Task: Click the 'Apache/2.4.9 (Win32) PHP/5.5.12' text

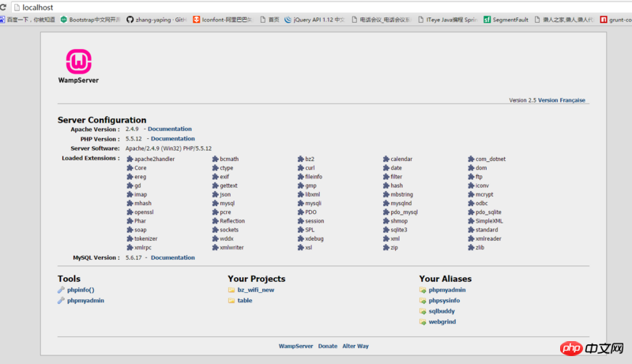Action: pos(168,148)
